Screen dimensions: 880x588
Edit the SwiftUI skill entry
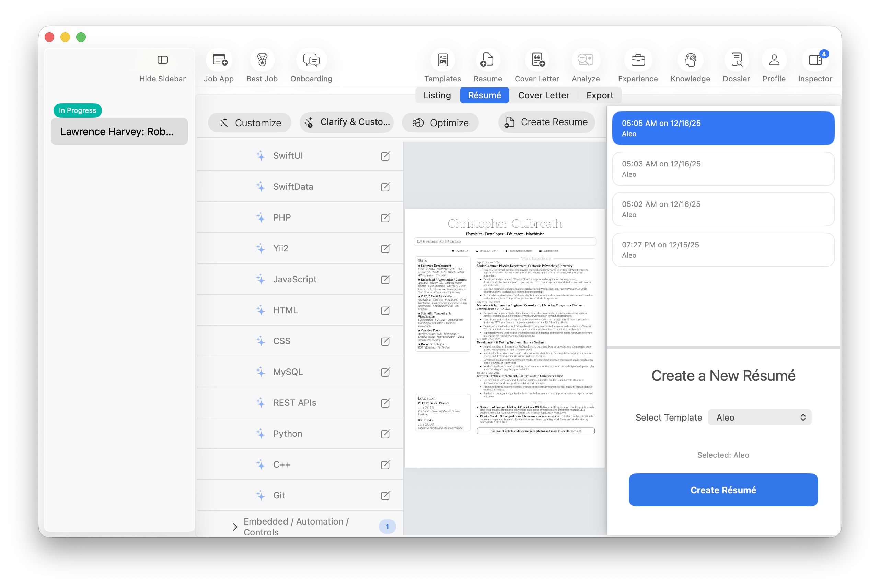click(x=385, y=156)
